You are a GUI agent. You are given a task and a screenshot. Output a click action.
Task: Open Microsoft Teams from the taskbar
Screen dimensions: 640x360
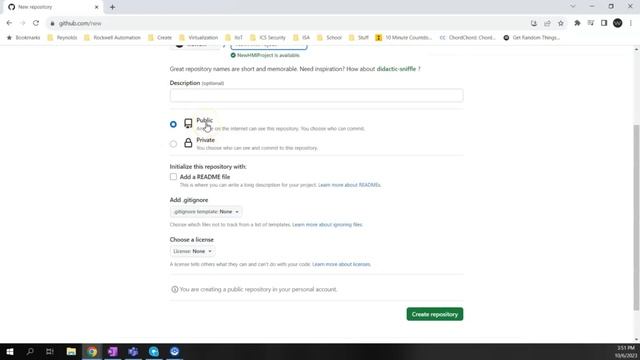click(x=133, y=351)
